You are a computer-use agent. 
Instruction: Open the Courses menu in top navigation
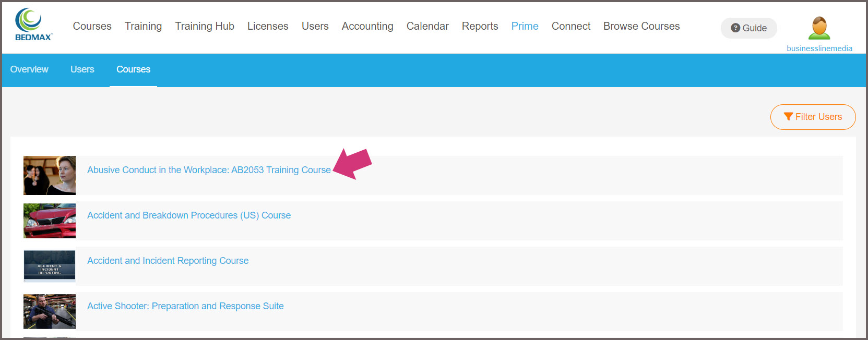92,26
